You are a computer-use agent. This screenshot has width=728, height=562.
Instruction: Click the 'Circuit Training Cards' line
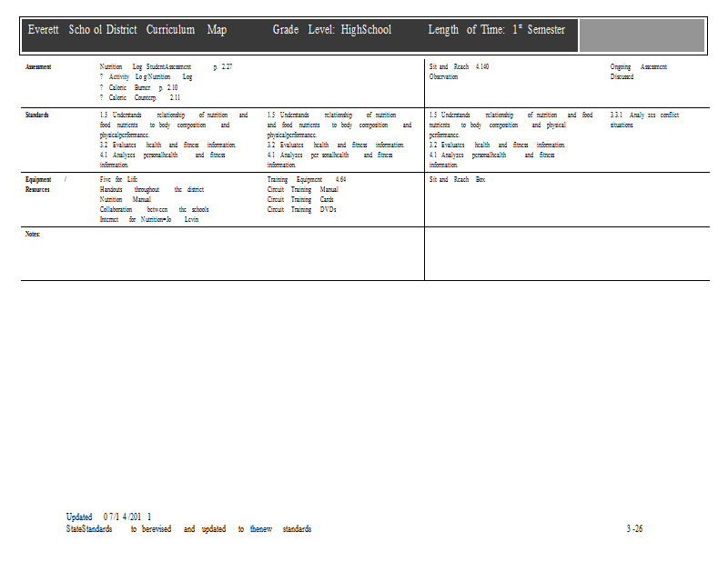click(300, 199)
